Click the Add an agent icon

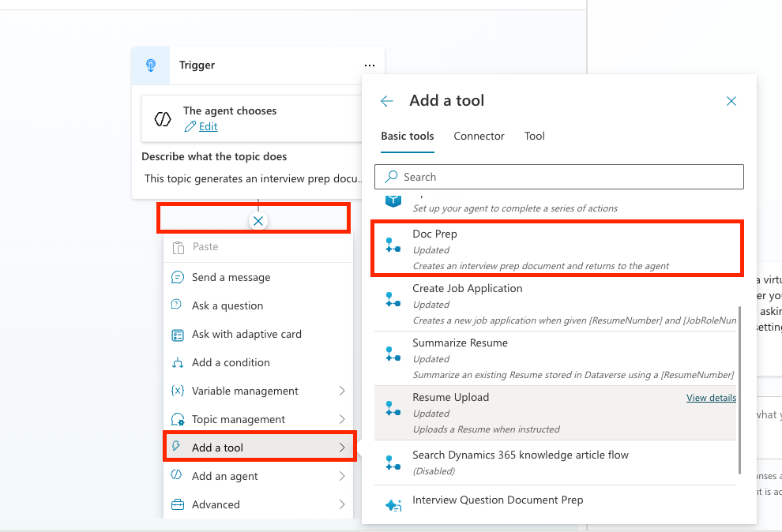pos(176,474)
